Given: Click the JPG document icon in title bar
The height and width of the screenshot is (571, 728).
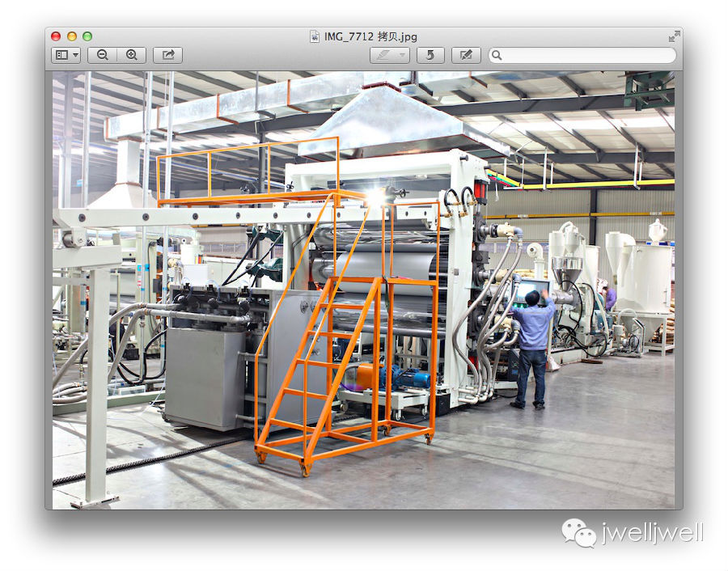Looking at the screenshot, I should point(315,36).
